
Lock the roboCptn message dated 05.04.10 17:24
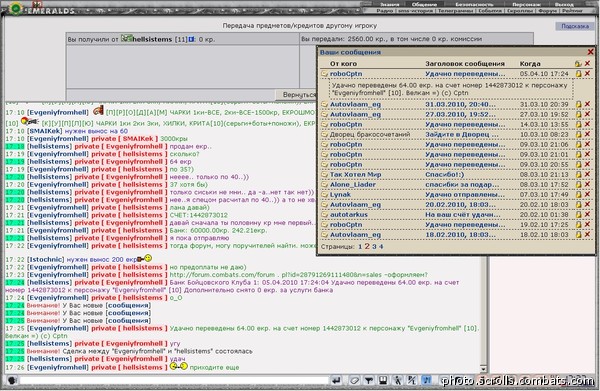pyautogui.click(x=579, y=73)
